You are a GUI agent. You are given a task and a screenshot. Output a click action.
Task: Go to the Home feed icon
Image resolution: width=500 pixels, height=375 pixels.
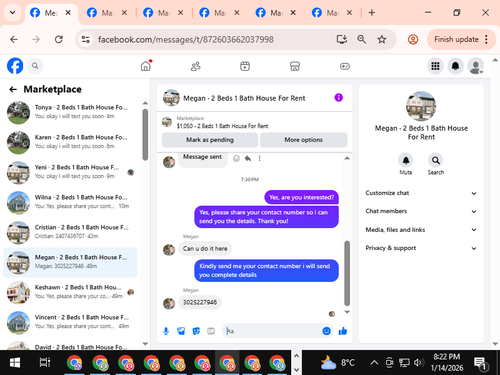(146, 66)
